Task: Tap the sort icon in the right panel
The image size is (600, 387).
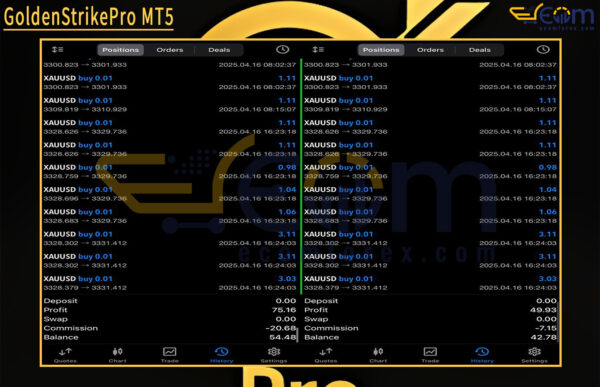Action: tap(318, 49)
